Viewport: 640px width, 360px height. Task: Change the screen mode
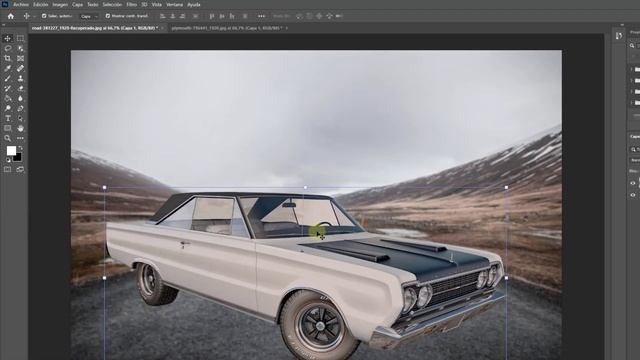click(20, 169)
